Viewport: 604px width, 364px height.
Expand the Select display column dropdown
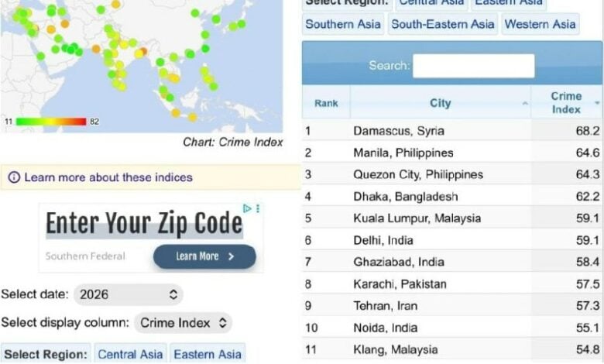pyautogui.click(x=183, y=323)
